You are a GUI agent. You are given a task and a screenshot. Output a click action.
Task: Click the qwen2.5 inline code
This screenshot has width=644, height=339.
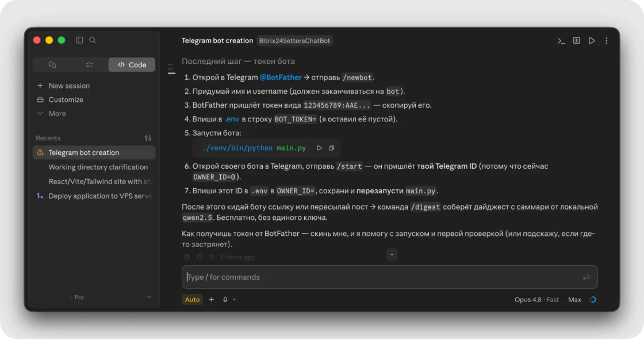point(197,218)
